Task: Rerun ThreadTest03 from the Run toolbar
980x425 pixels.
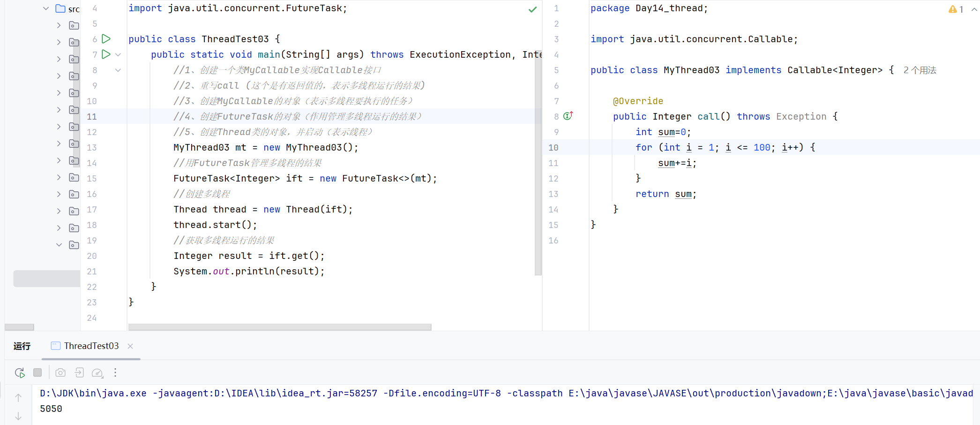Action: [20, 372]
